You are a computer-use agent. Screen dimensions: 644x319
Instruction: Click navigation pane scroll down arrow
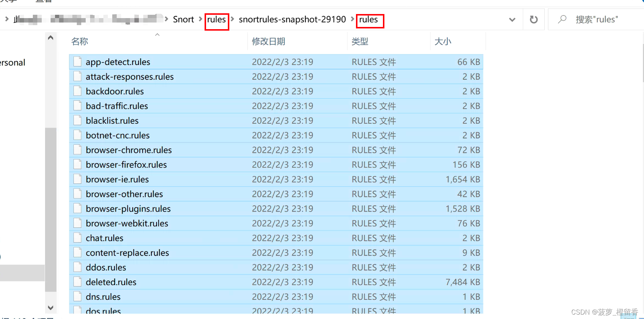51,308
